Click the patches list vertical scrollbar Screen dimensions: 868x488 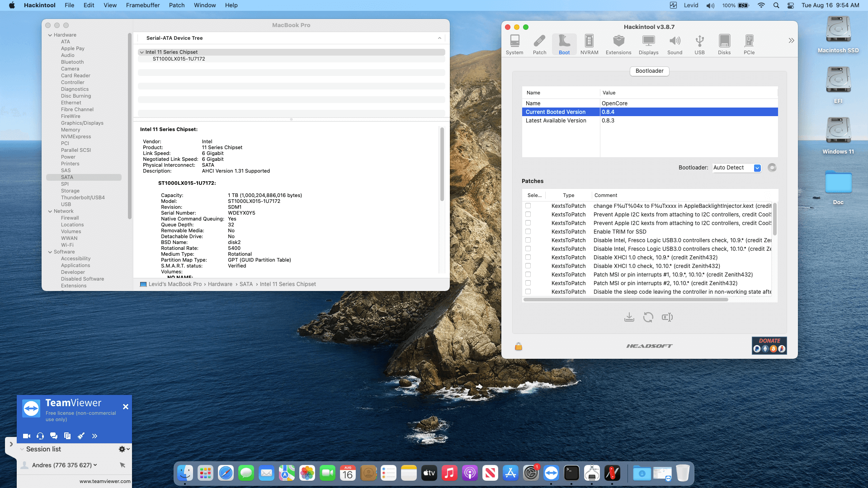(x=775, y=219)
